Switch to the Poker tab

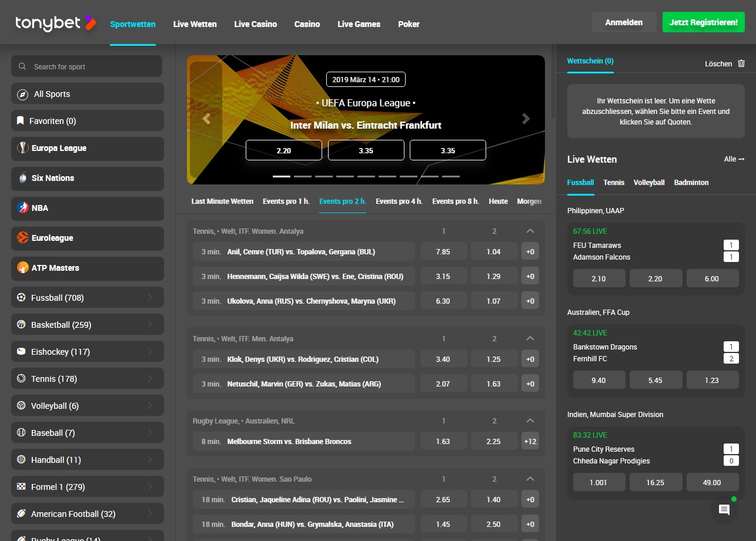pyautogui.click(x=409, y=25)
